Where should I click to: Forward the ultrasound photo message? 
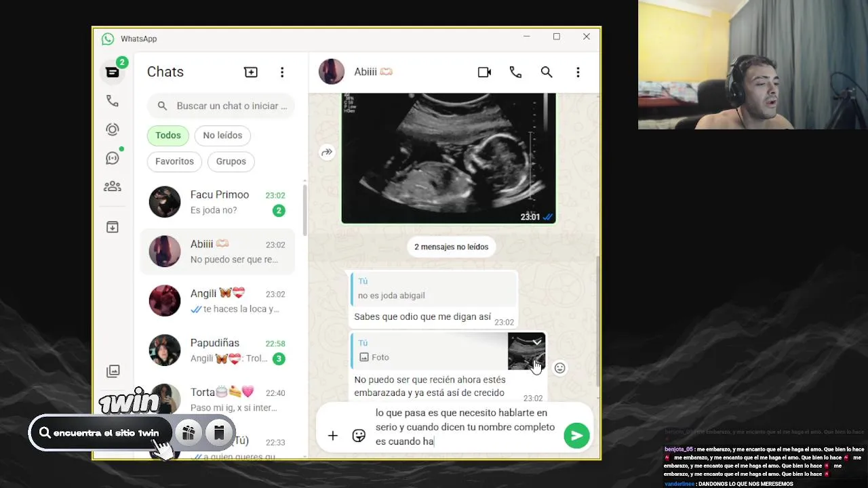coord(327,152)
